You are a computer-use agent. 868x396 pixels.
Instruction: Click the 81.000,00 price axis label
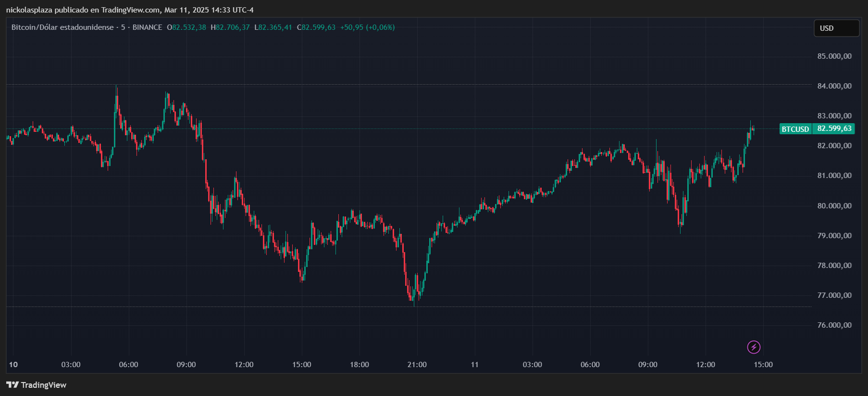click(x=834, y=176)
